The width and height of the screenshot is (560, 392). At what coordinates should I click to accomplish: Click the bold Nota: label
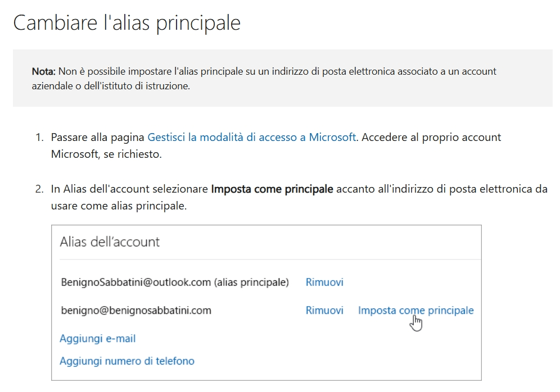point(43,71)
